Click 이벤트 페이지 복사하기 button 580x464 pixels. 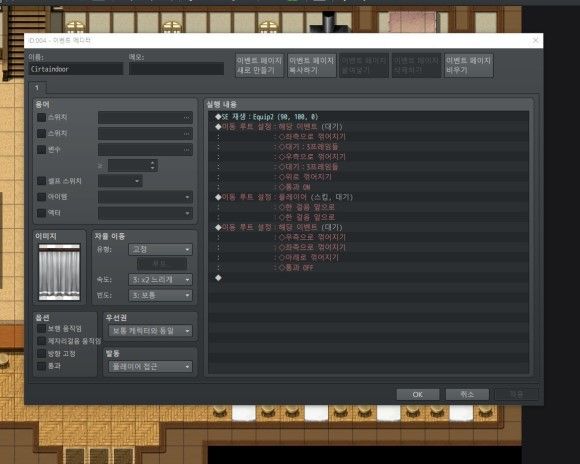312,65
